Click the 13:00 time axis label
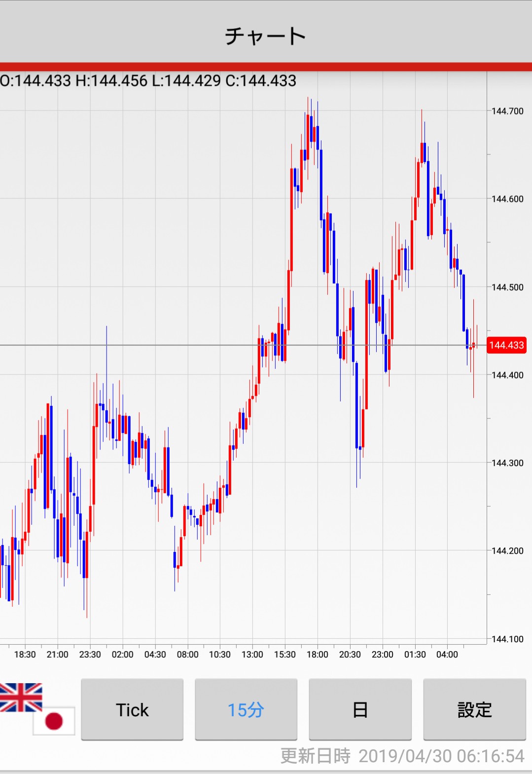Viewport: 532px width, 774px height. pos(252,655)
